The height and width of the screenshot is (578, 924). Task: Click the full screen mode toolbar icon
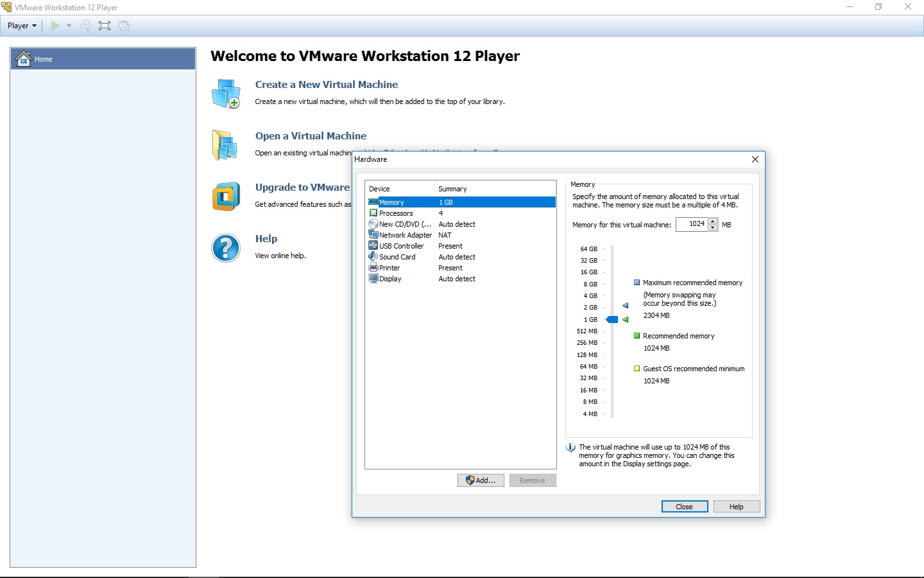[105, 26]
